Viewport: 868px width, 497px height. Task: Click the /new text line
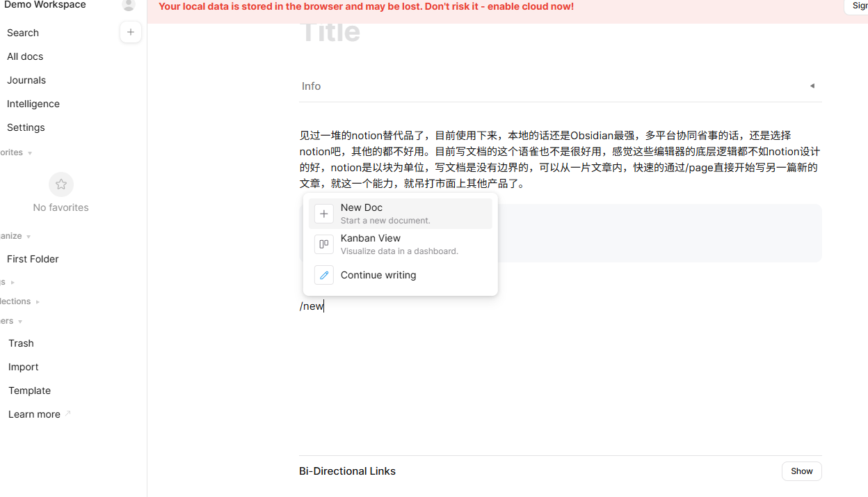pyautogui.click(x=312, y=306)
